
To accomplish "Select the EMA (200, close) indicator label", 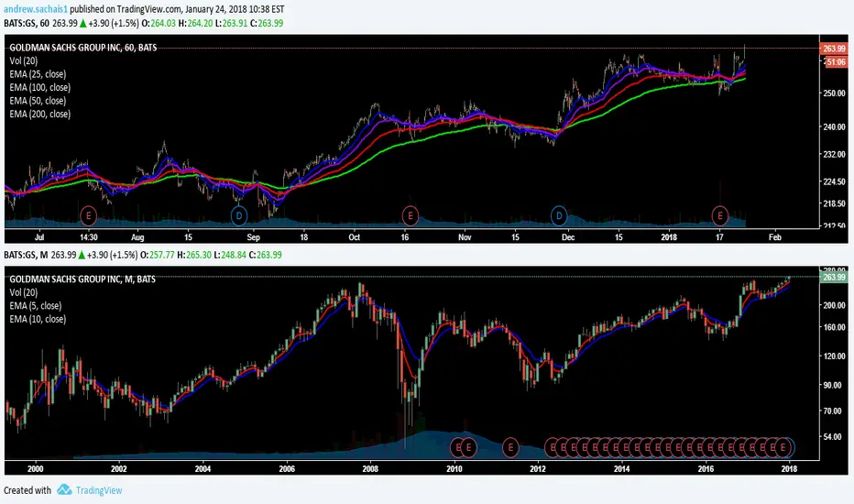I will click(39, 114).
